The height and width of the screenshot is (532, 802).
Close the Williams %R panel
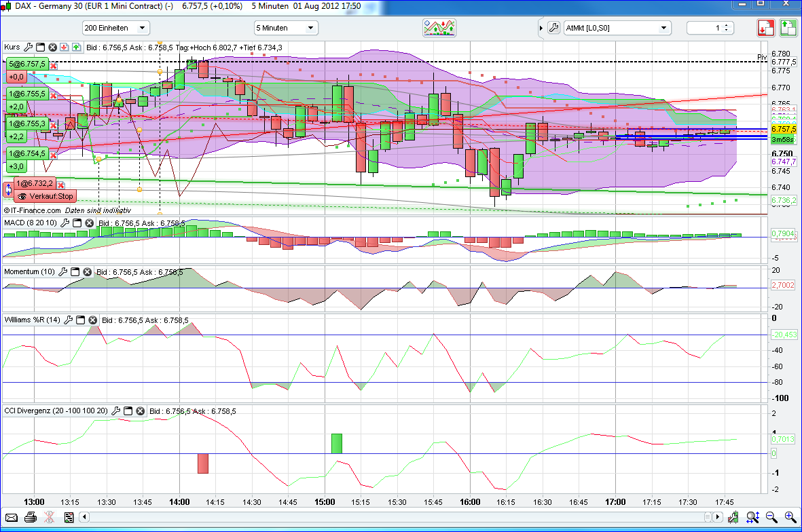92,320
